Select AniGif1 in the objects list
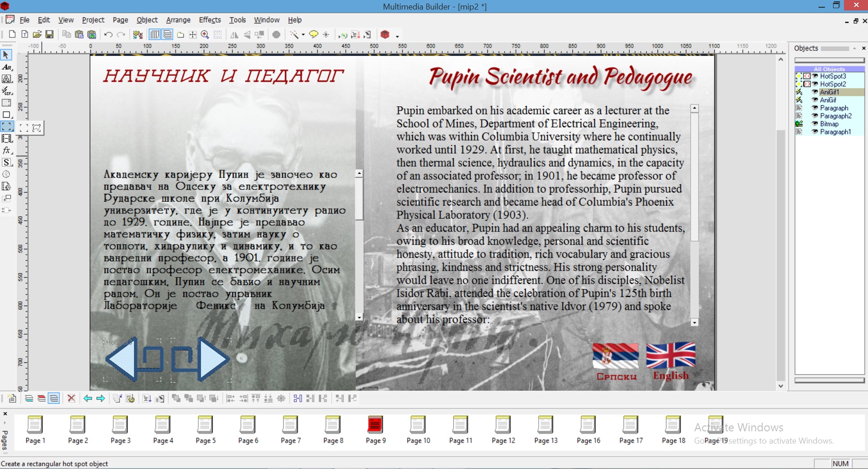The width and height of the screenshot is (868, 469). (x=829, y=92)
